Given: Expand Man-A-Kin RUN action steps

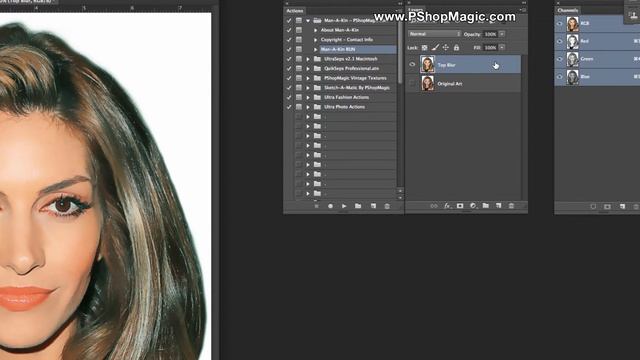Looking at the screenshot, I should coord(316,49).
